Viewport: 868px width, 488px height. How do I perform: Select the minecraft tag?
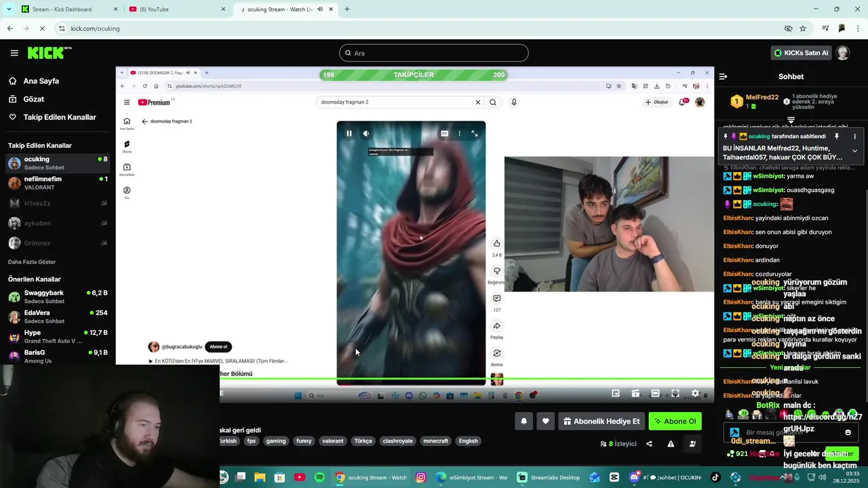pos(436,441)
